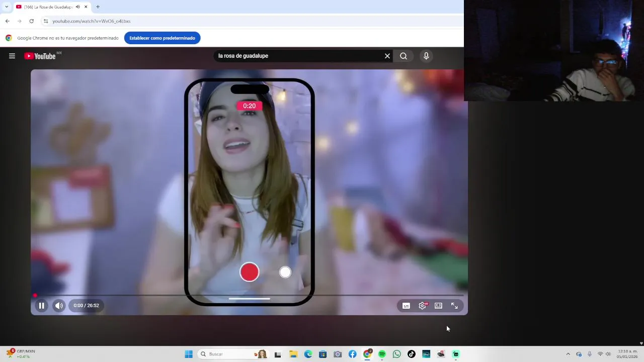Image resolution: width=644 pixels, height=362 pixels.
Task: Click the taskbar Buscar search box
Action: [233, 354]
